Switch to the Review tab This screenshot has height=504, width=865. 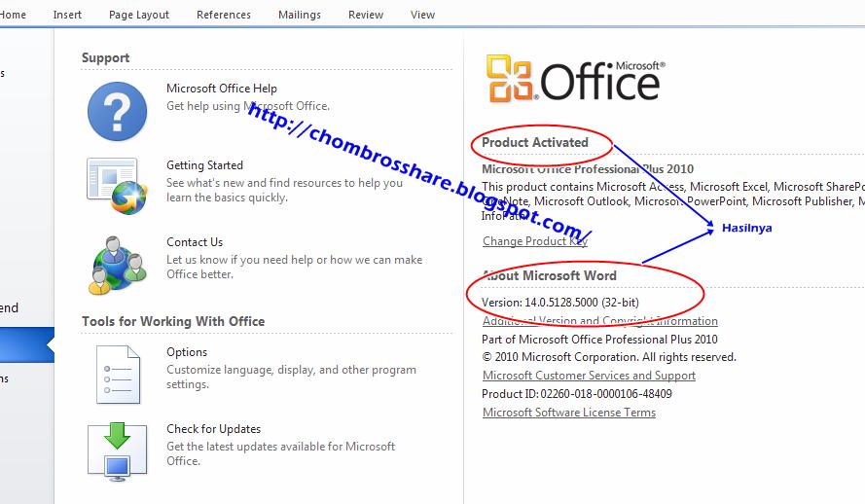pyautogui.click(x=366, y=15)
